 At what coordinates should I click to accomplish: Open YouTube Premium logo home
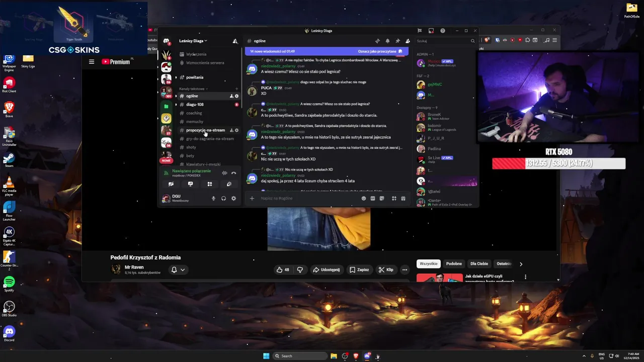pyautogui.click(x=117, y=62)
